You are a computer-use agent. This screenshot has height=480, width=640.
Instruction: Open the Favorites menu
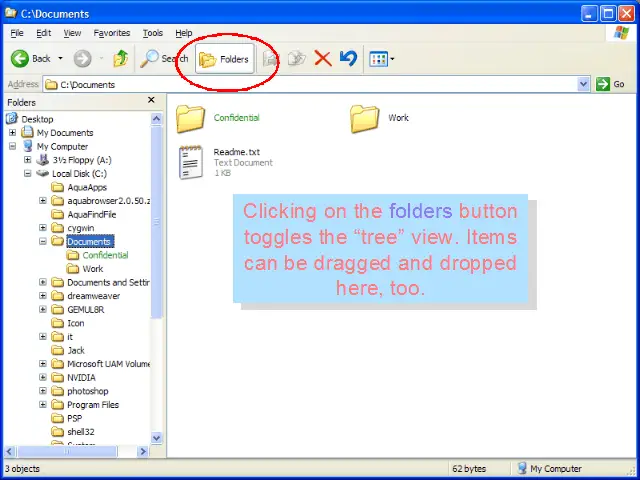(x=112, y=33)
